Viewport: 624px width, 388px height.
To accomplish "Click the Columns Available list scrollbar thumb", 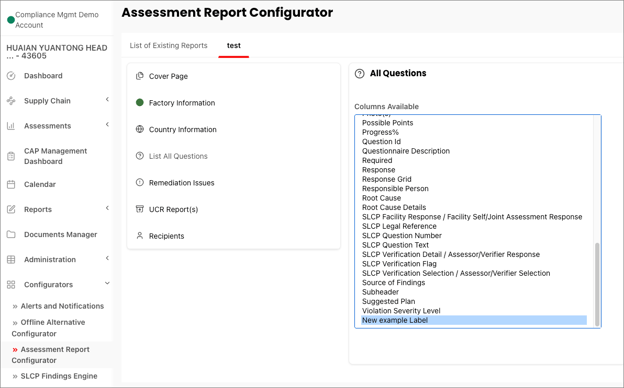I will (597, 284).
